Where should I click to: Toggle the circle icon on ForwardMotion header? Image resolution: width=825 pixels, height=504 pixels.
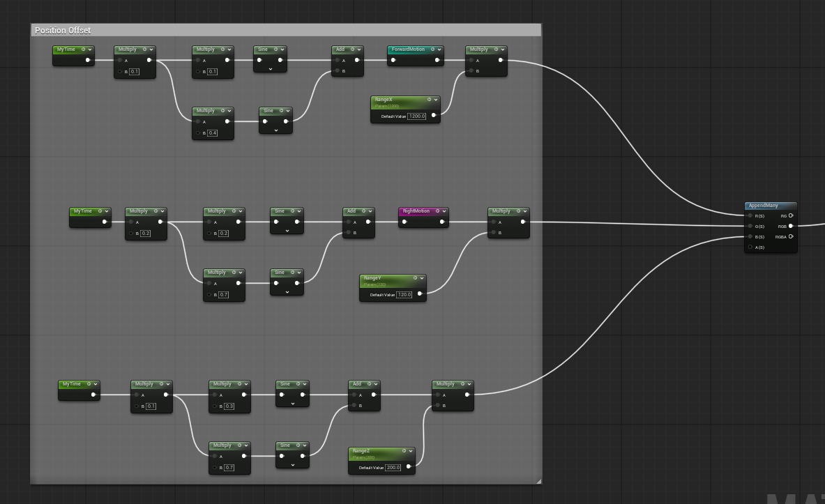tap(432, 49)
